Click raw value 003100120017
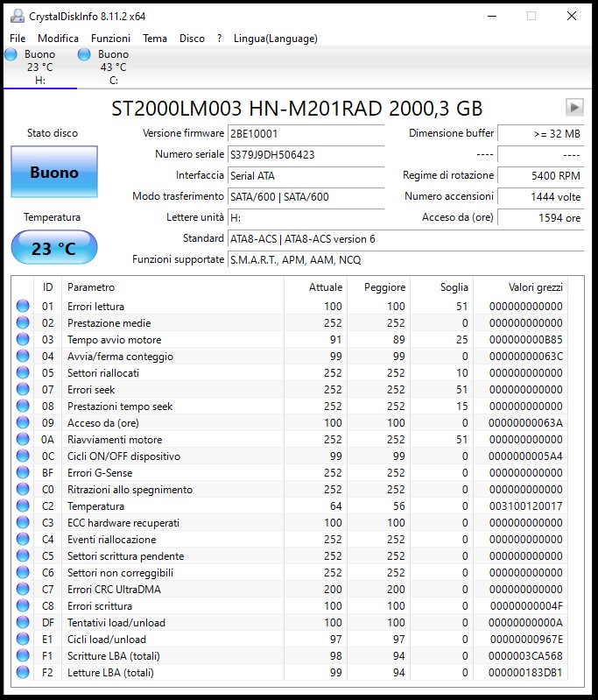Screen dimensions: 598x700 coord(525,506)
